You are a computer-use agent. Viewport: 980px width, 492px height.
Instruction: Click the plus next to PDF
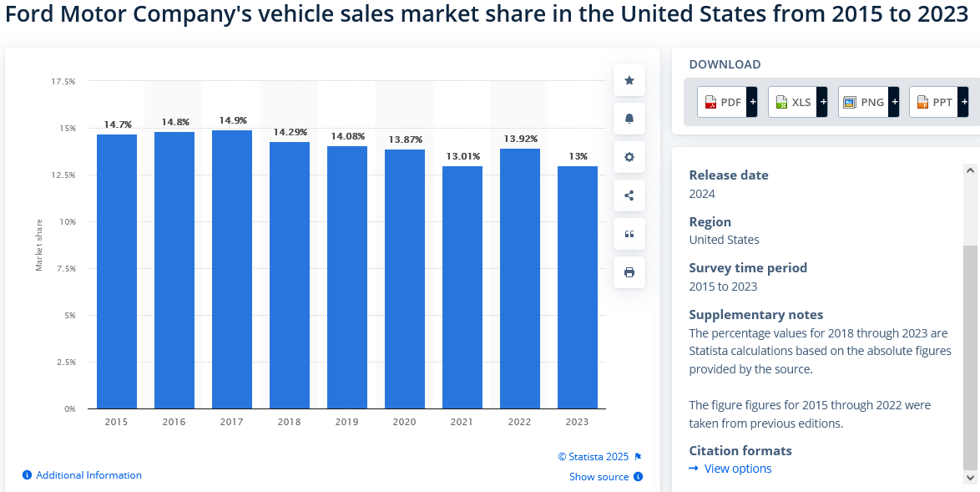point(752,102)
